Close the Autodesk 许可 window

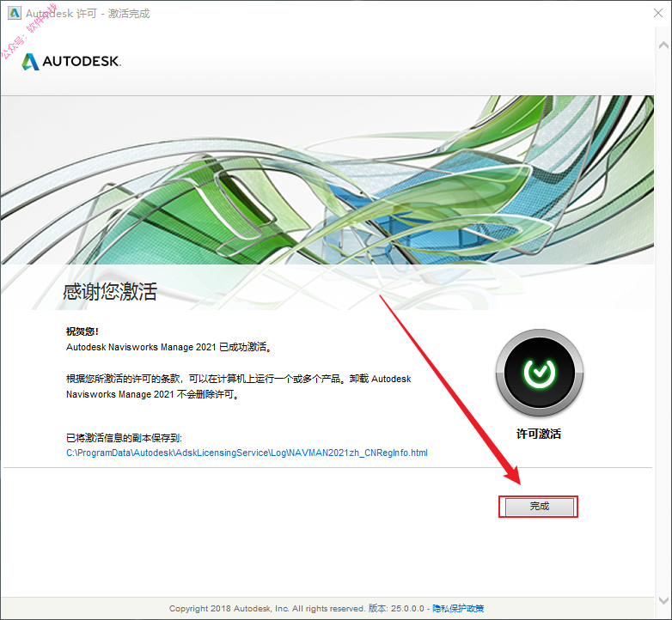[658, 13]
